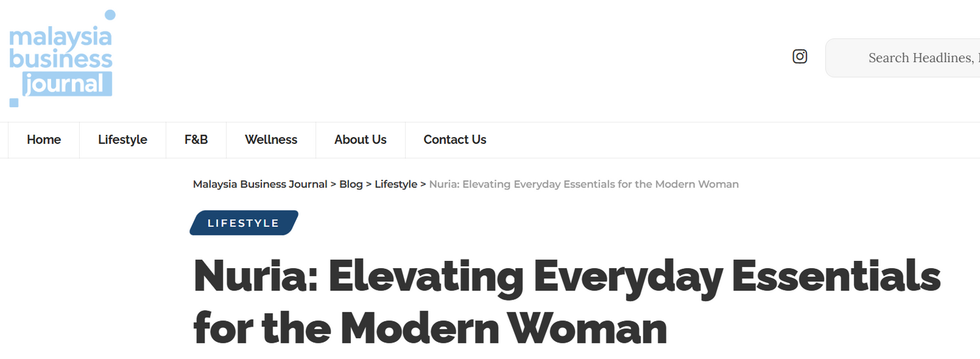
Task: Click the small blue square under logo
Action: pos(14,103)
